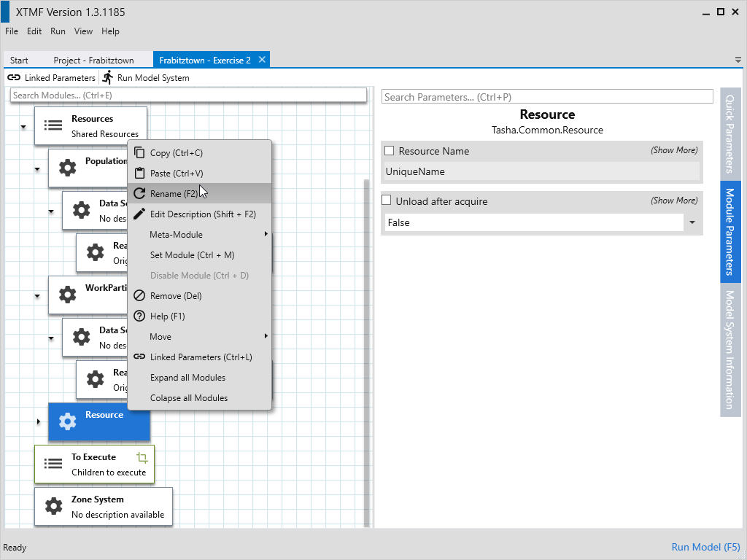This screenshot has height=560, width=747.
Task: Collapse the Resources tree node arrow
Action: click(23, 127)
